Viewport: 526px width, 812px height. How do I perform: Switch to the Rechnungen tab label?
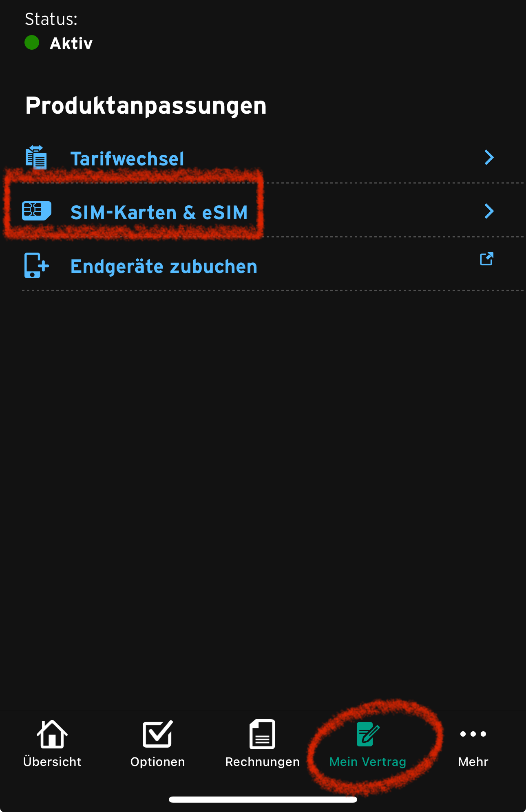coord(262,762)
